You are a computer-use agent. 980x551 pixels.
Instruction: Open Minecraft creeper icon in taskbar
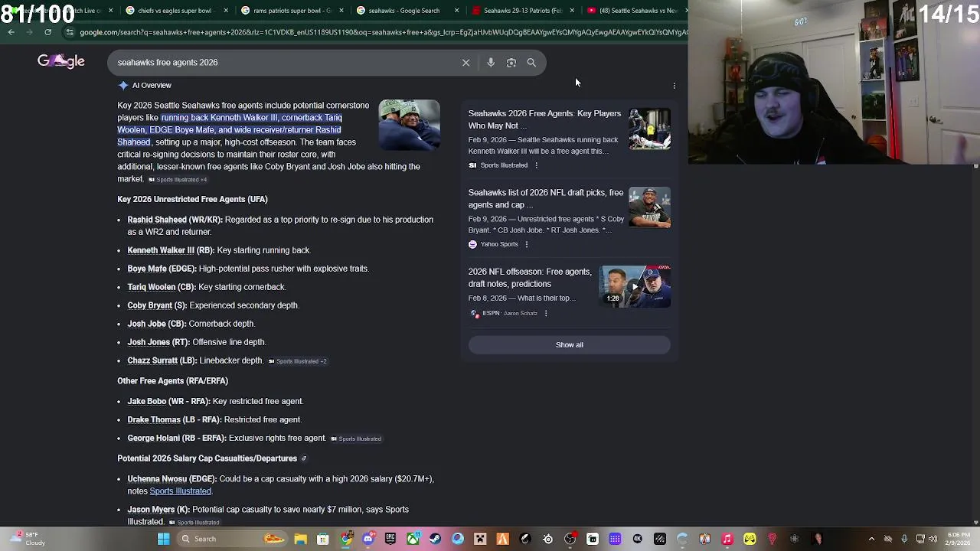click(x=480, y=539)
